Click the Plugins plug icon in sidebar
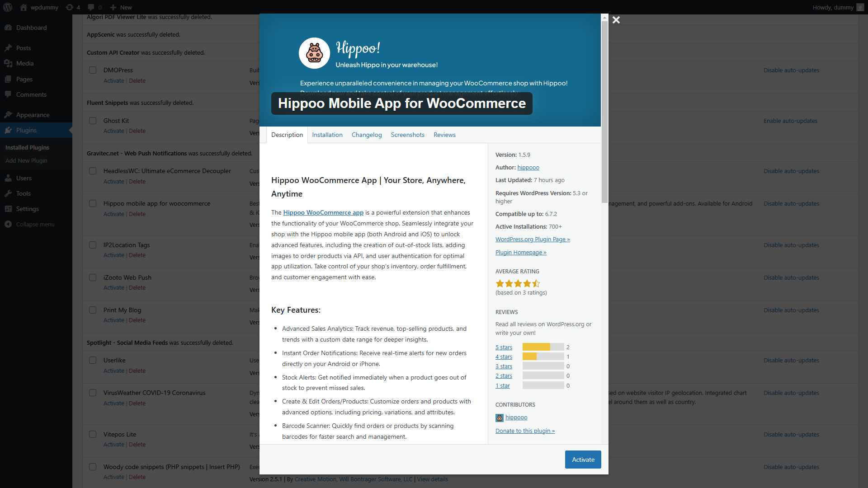 point(8,130)
